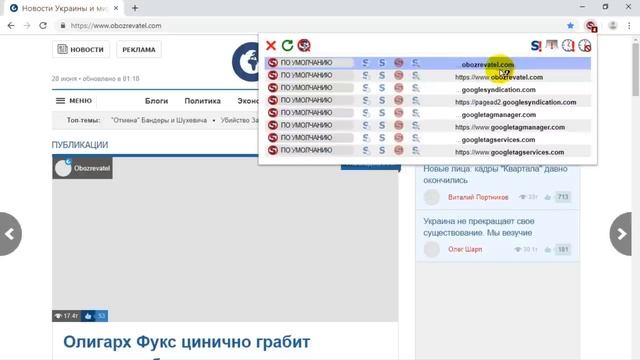Select the default preset for https://pagead2.googlesyndication.com

[310, 100]
